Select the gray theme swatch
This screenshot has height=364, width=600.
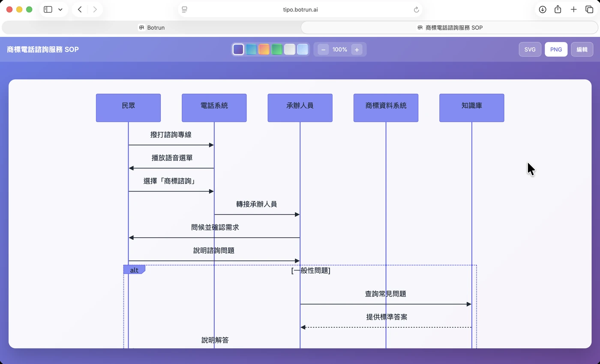tap(290, 49)
